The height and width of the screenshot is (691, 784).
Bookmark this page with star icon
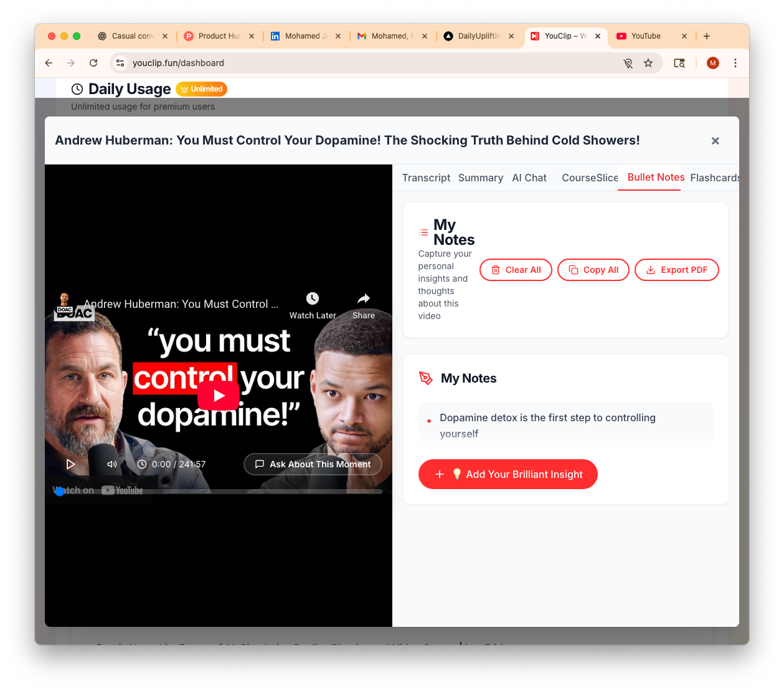click(648, 63)
